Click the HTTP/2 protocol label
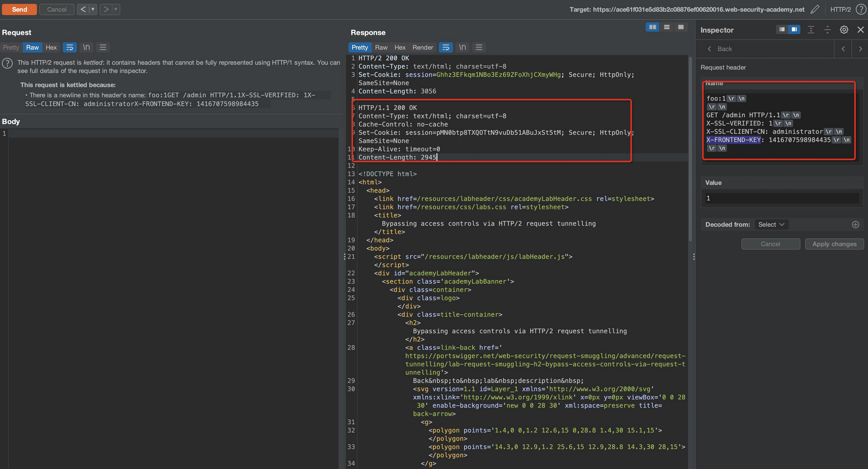The width and height of the screenshot is (868, 469). (840, 9)
